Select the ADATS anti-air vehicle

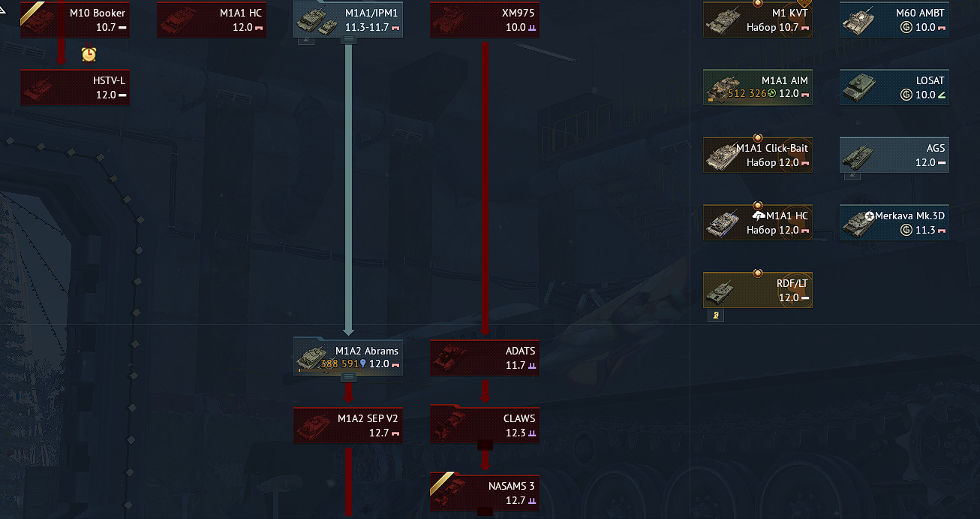click(485, 358)
